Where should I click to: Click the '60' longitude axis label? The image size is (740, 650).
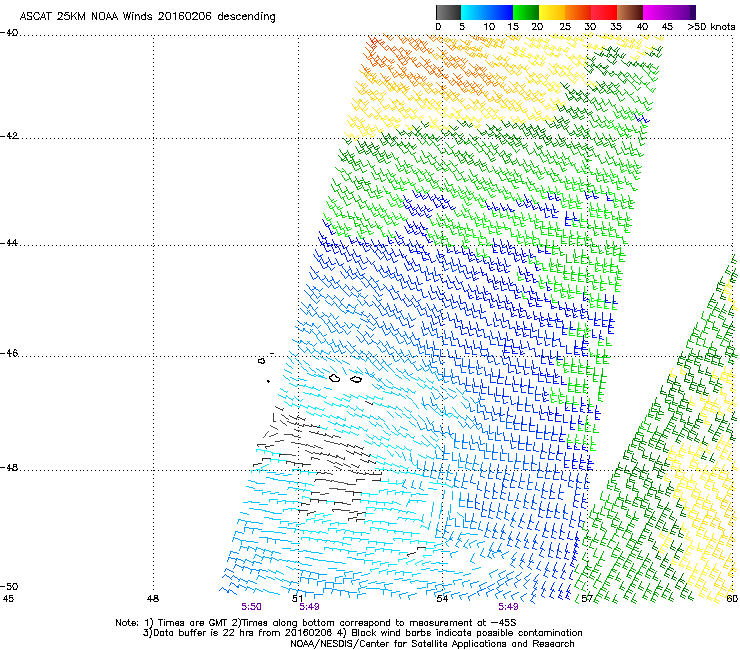point(732,599)
